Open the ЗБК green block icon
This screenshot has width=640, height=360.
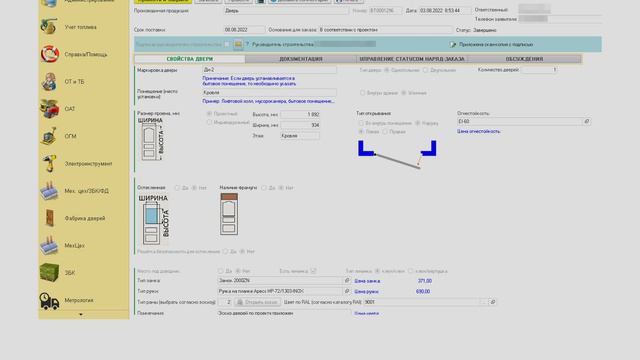(49, 273)
